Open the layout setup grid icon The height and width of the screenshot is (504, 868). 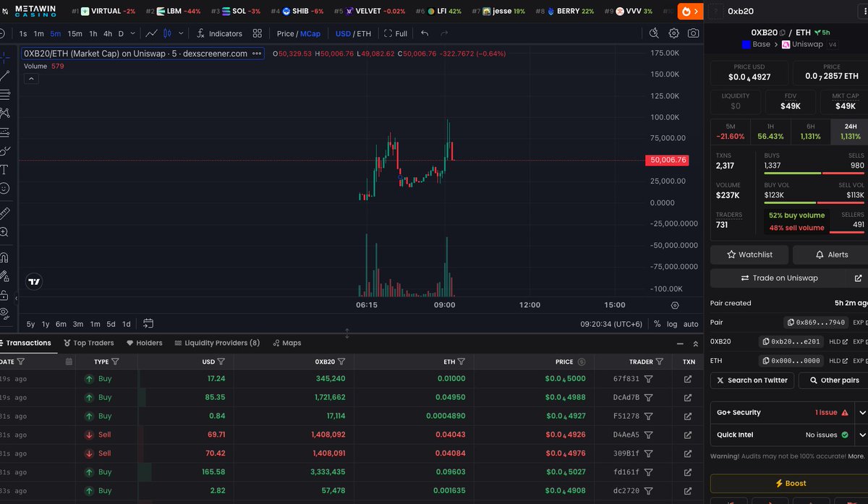tap(258, 33)
